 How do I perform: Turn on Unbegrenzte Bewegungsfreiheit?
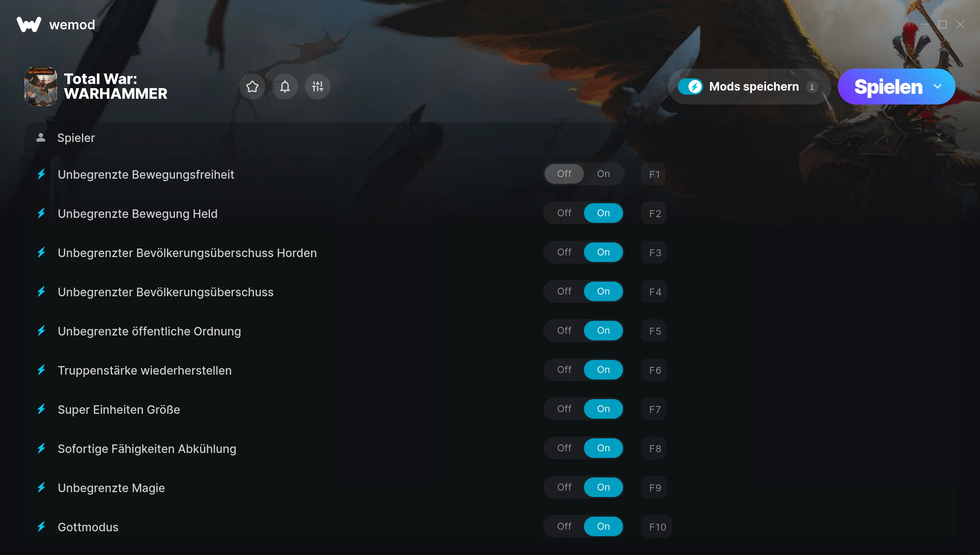[604, 174]
